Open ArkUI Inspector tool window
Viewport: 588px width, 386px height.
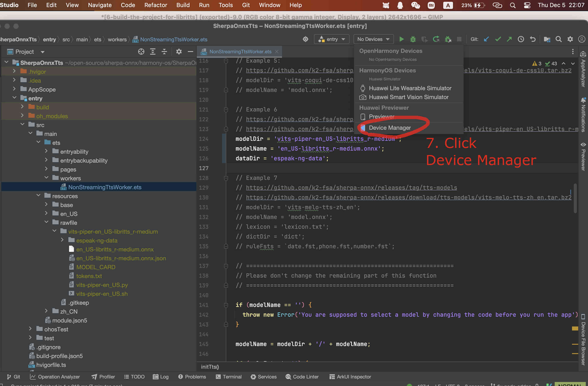tap(350, 376)
